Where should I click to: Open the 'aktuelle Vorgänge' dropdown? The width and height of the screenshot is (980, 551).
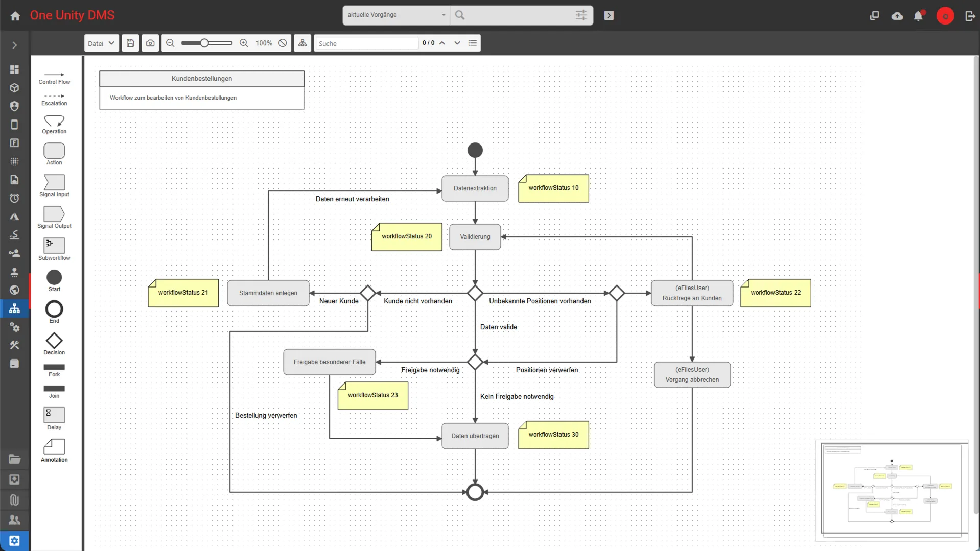click(x=396, y=15)
